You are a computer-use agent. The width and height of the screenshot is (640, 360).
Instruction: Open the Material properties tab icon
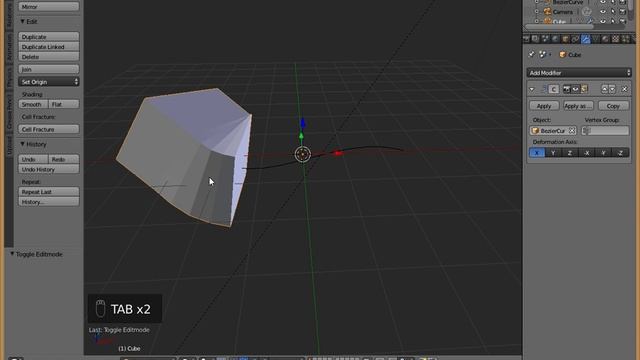605,39
